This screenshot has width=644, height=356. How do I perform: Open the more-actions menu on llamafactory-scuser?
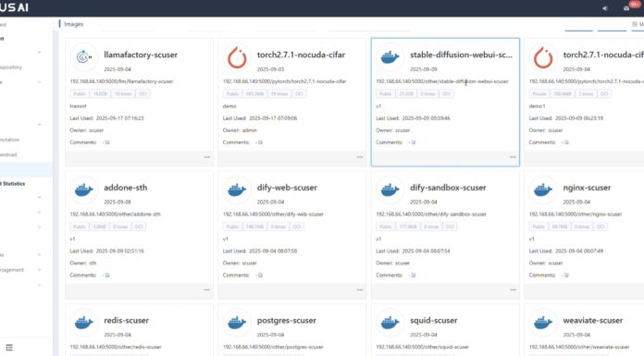click(207, 157)
